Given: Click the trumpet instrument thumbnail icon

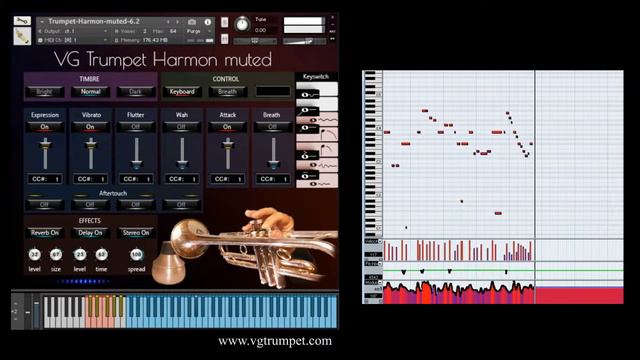Looking at the screenshot, I should tap(22, 36).
